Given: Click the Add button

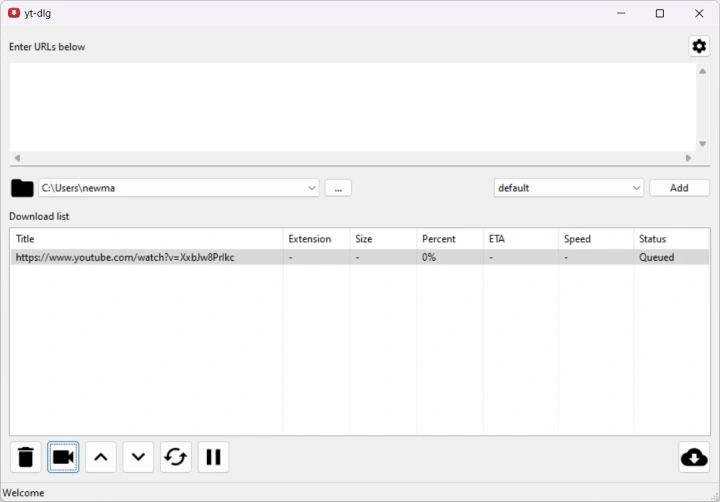Looking at the screenshot, I should [x=679, y=188].
